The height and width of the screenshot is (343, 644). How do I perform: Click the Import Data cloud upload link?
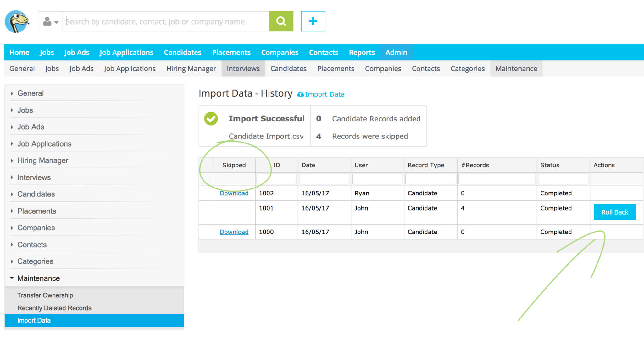click(x=321, y=94)
